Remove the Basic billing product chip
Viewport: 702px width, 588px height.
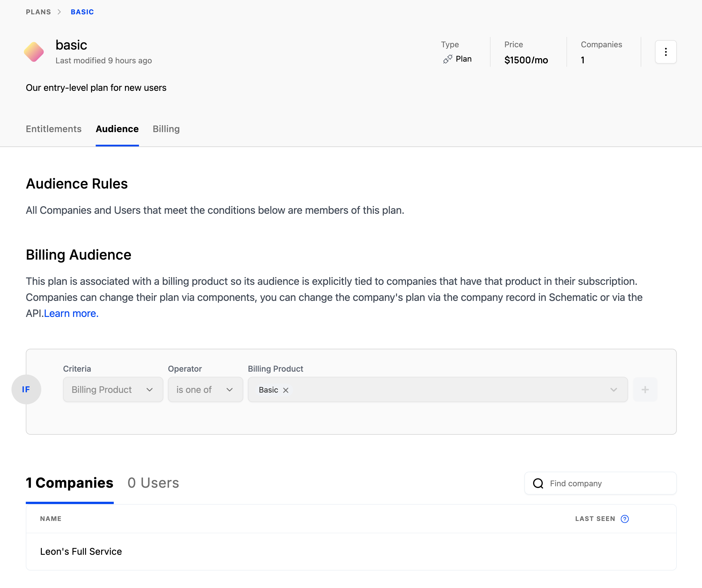point(285,390)
